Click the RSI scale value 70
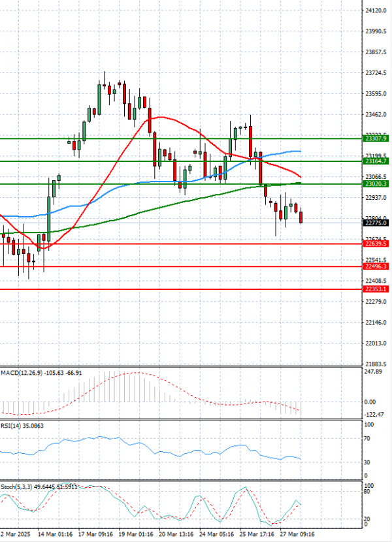The height and width of the screenshot is (542, 392). [x=367, y=439]
